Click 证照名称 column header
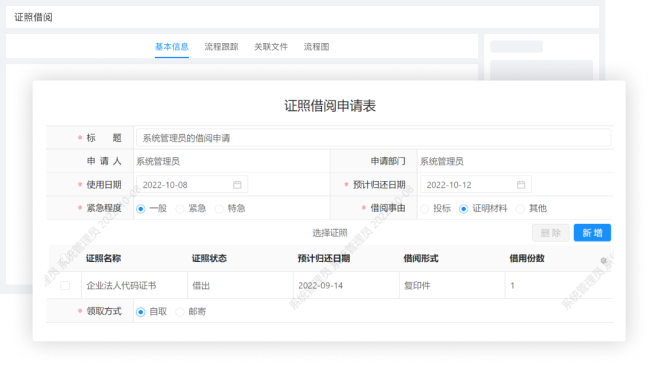The image size is (650, 366). (x=104, y=259)
